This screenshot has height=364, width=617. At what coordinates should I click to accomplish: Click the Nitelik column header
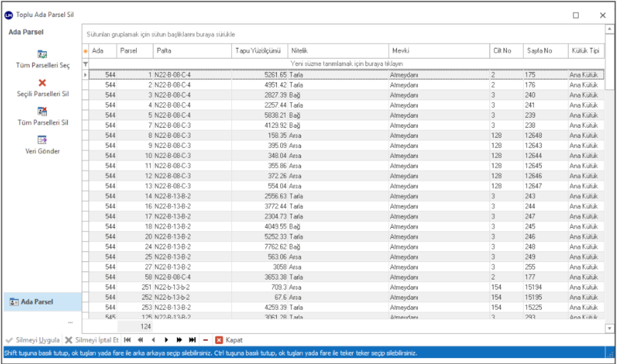(x=338, y=51)
